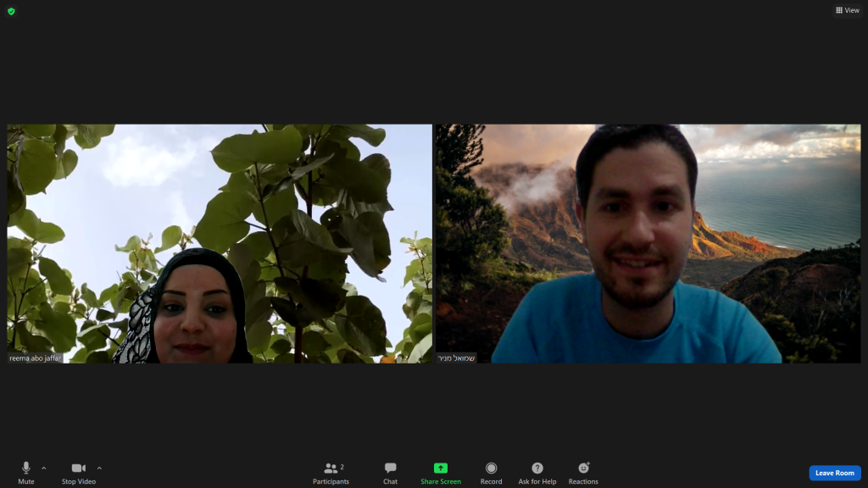The image size is (868, 488).
Task: Open the Reactions emoji picker
Action: [583, 469]
